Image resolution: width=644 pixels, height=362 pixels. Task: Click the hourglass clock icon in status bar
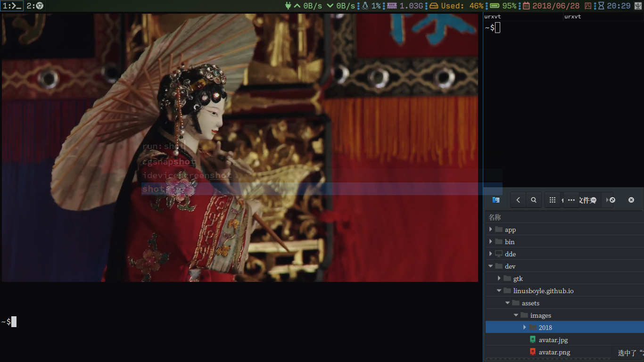pyautogui.click(x=601, y=6)
